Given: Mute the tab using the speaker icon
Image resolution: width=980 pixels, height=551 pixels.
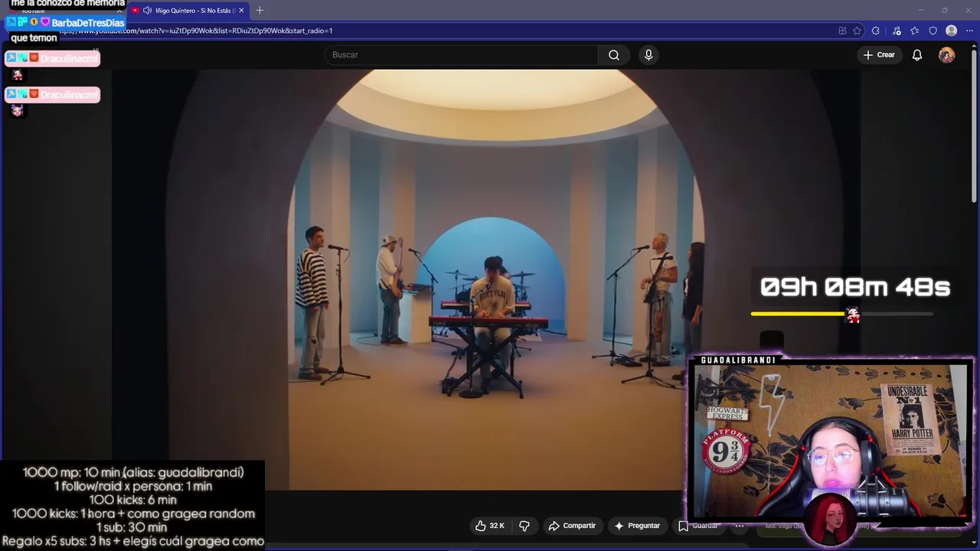Looking at the screenshot, I should (x=147, y=11).
